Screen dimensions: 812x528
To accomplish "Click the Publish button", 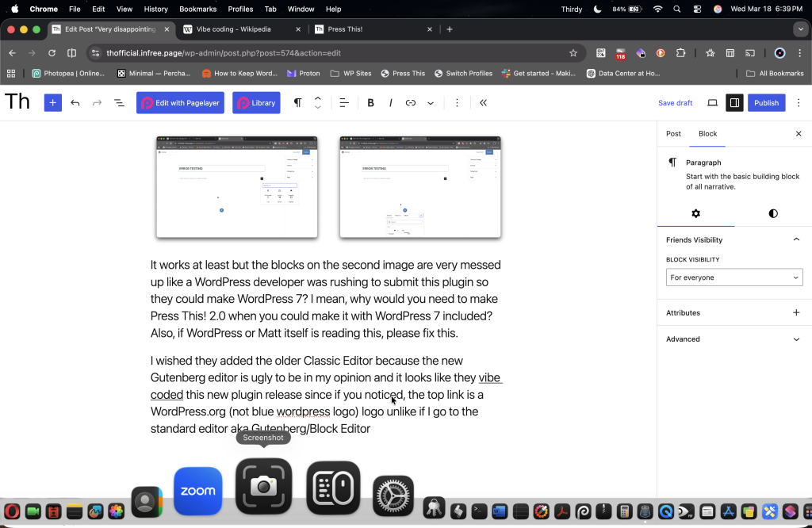I will pyautogui.click(x=766, y=103).
